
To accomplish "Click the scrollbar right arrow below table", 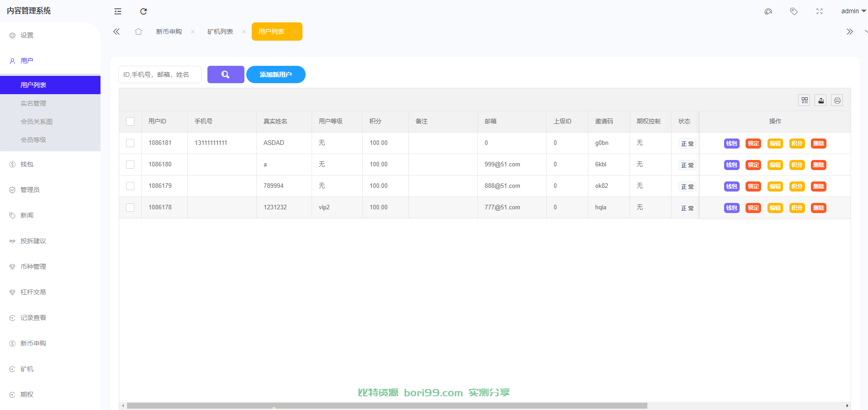I will click(x=847, y=405).
